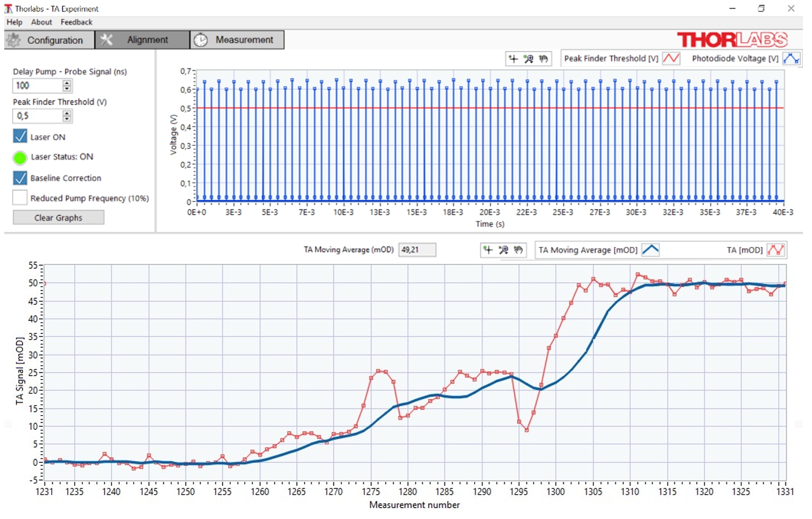
Task: Enable Reduced Pump Frequency (10%) checkbox
Action: (21, 198)
